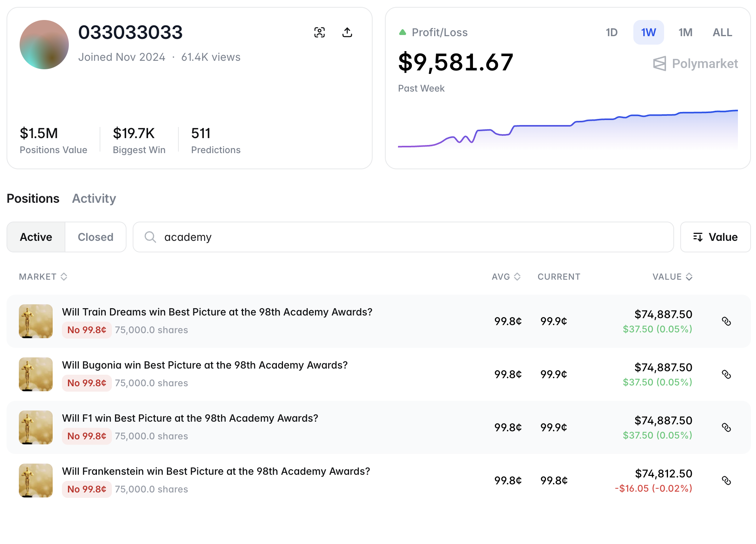The width and height of the screenshot is (756, 544).
Task: Click the search magnifier icon
Action: pyautogui.click(x=150, y=237)
